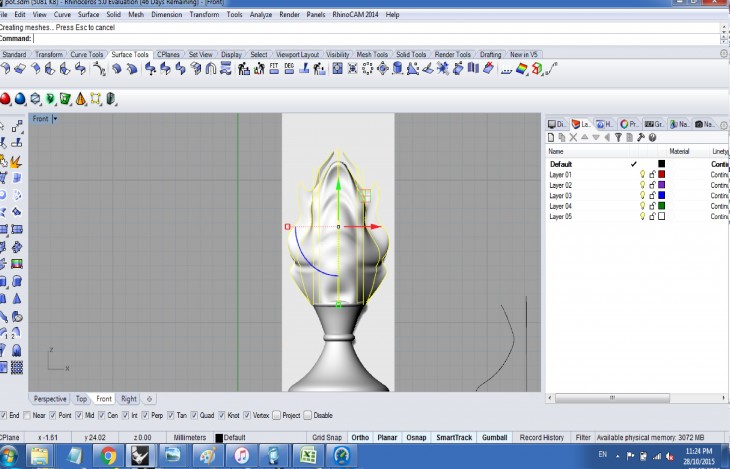Open the layer filter funnel icon
The image size is (730, 469).
pos(618,137)
